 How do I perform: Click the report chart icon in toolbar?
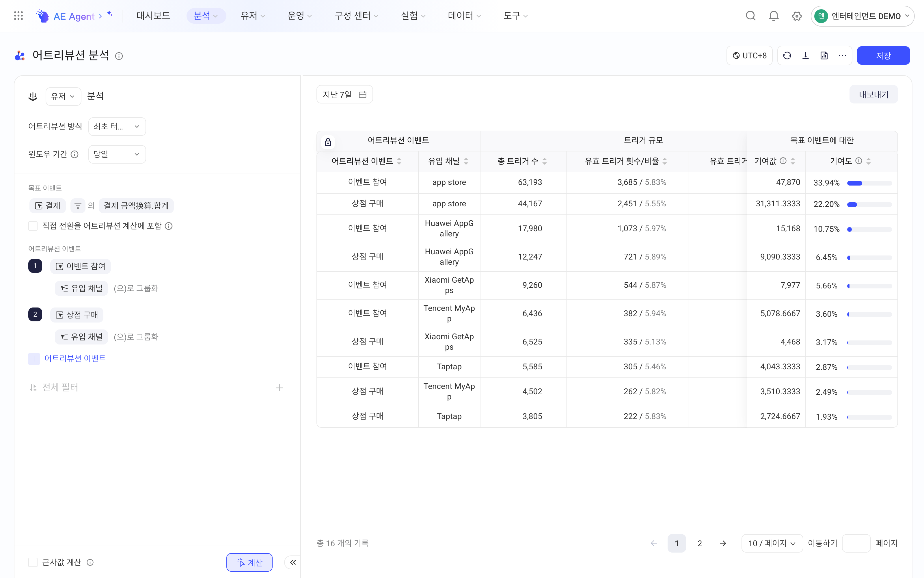point(824,56)
